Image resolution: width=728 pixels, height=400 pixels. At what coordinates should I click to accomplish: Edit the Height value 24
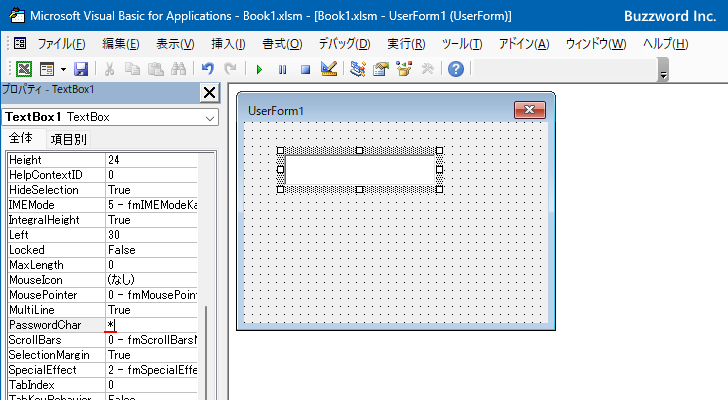(151, 160)
